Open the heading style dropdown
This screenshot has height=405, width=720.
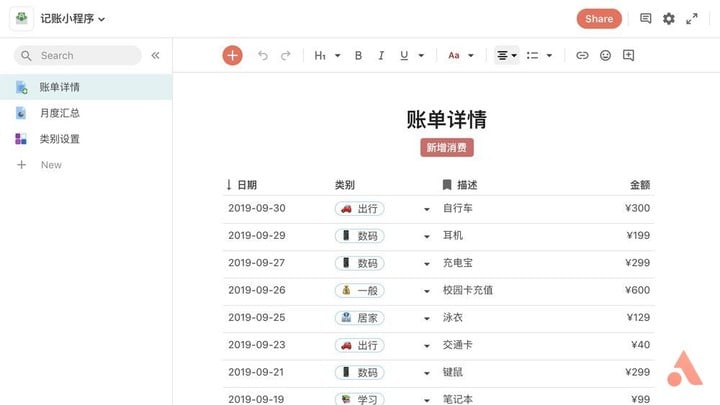pos(327,56)
